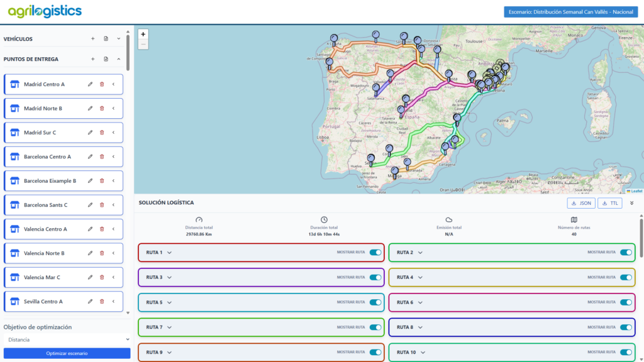644x362 pixels.
Task: Open the optimization objective Distancia dropdown
Action: point(67,339)
